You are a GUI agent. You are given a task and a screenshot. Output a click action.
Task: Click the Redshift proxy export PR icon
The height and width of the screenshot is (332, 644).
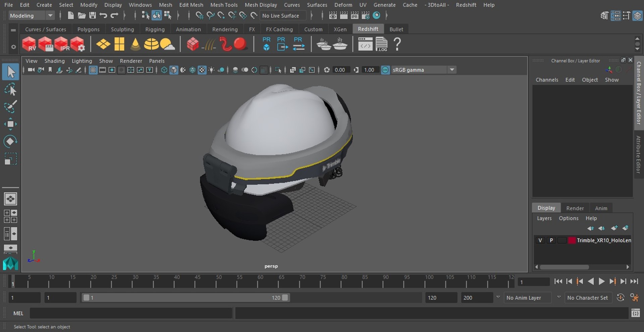pyautogui.click(x=282, y=44)
